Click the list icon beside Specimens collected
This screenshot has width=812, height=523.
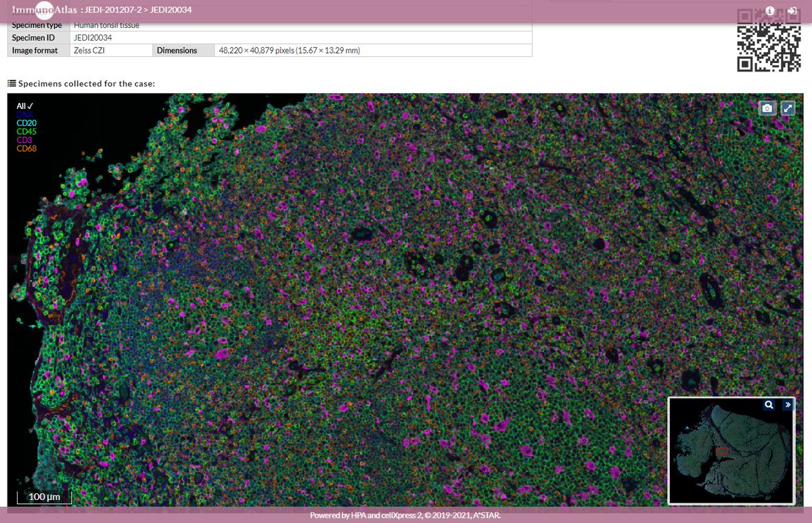click(x=12, y=83)
